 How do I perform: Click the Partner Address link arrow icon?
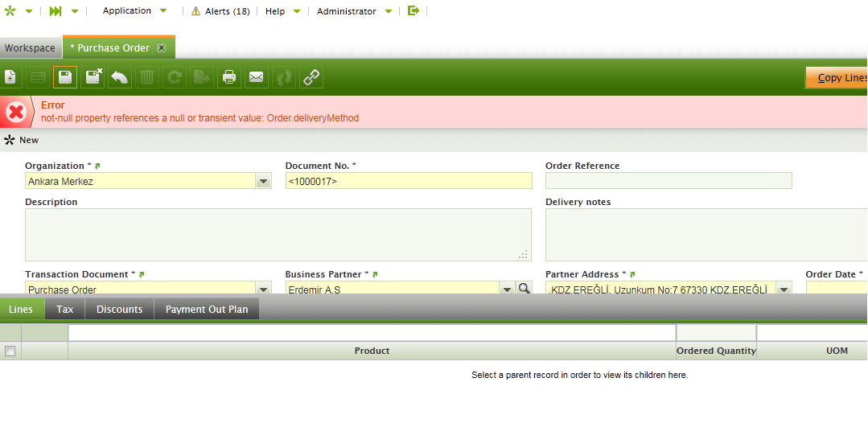point(632,274)
